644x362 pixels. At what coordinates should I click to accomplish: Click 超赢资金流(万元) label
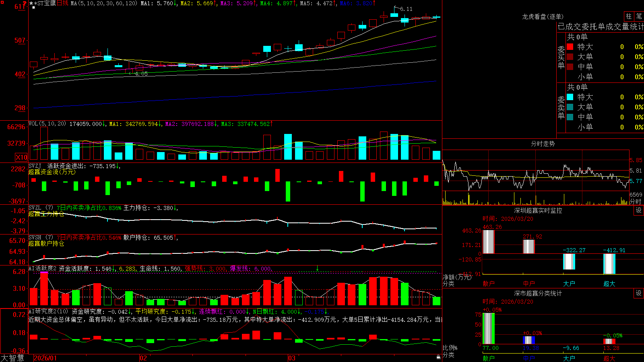tap(52, 172)
